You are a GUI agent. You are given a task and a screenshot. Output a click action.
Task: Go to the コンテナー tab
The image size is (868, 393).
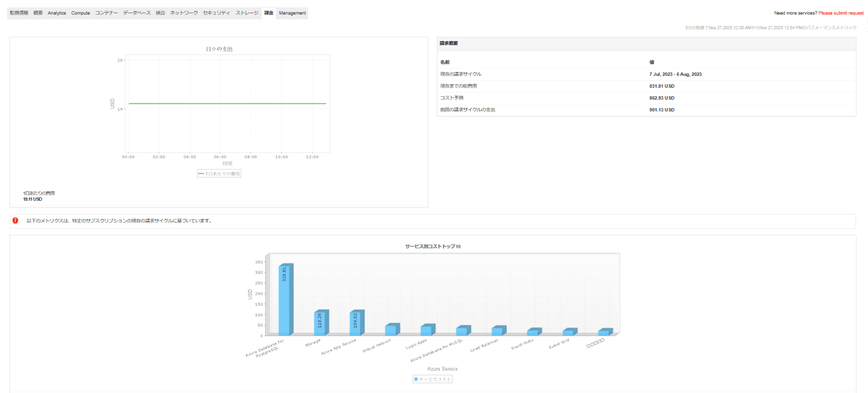(106, 13)
